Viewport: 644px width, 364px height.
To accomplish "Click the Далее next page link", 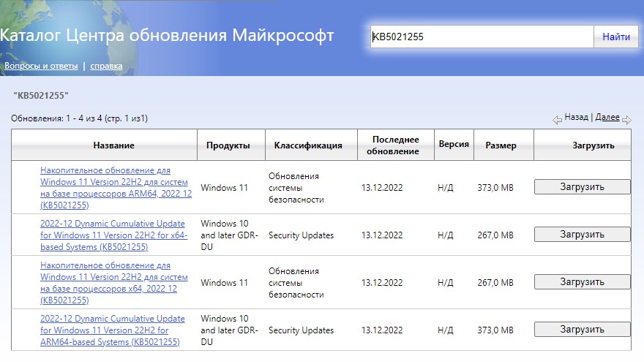I will pos(607,117).
